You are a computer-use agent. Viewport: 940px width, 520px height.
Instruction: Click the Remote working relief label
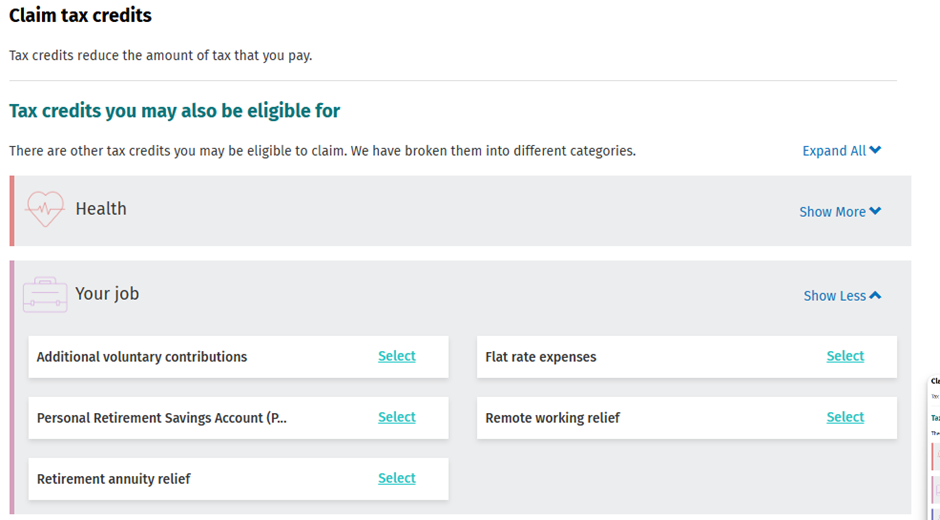pos(553,418)
